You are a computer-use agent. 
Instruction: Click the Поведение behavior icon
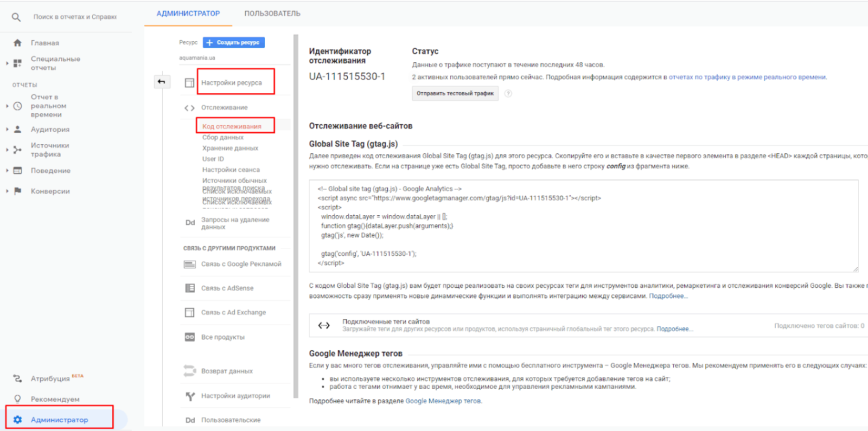tap(17, 171)
